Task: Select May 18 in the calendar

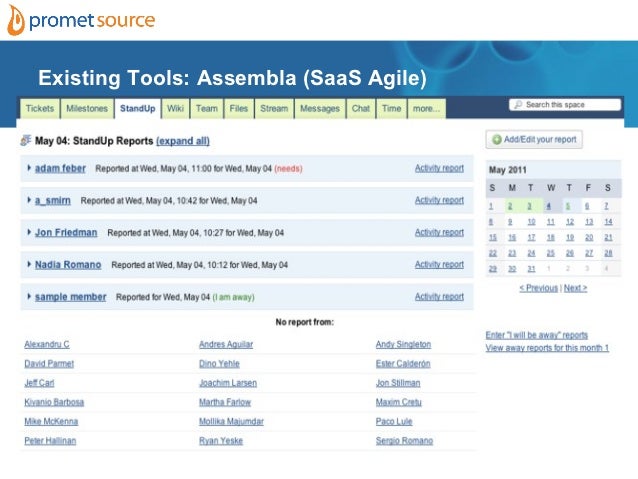Action: (551, 238)
